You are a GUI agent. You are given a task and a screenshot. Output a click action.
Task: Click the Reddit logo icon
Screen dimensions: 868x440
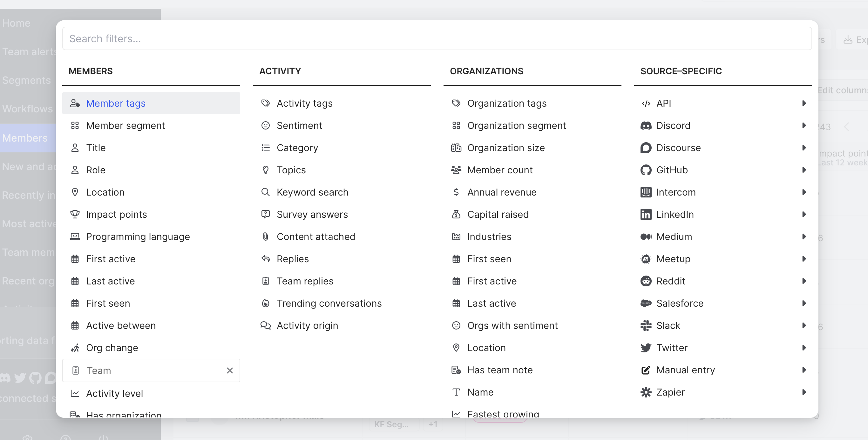[x=646, y=281]
